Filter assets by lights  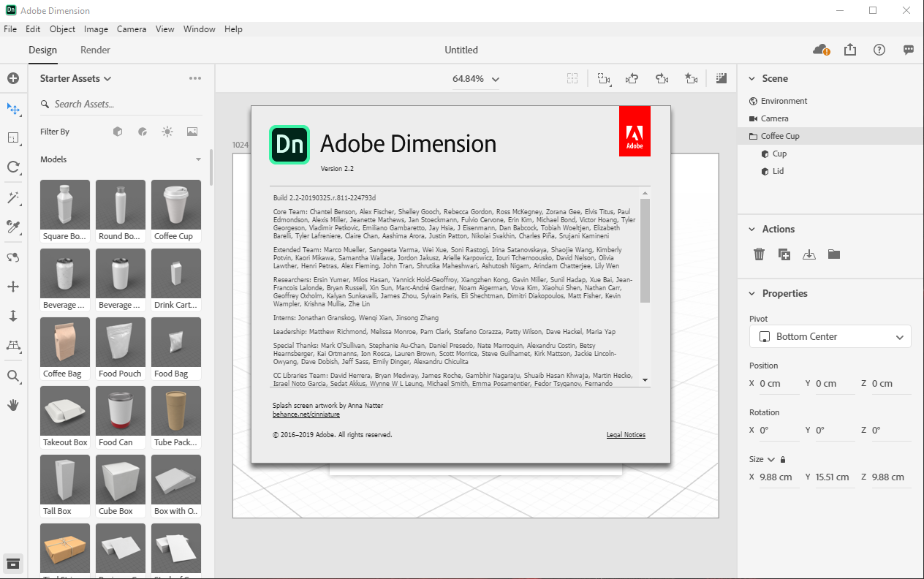(167, 132)
